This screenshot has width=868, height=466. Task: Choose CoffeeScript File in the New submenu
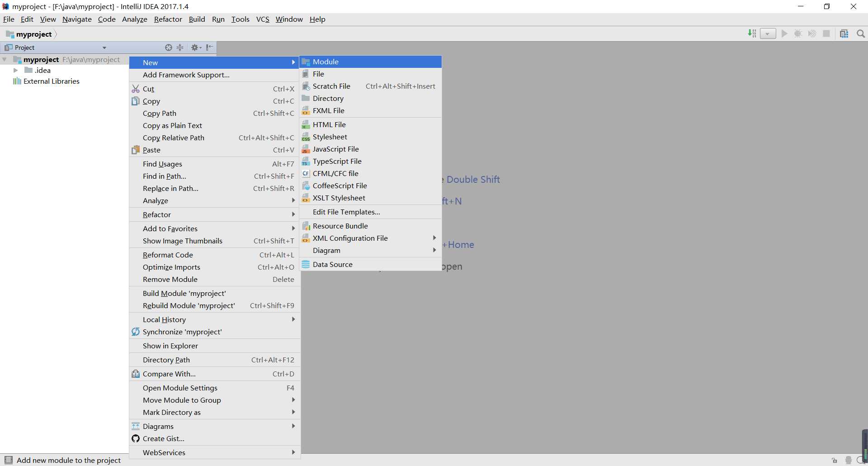tap(371, 186)
